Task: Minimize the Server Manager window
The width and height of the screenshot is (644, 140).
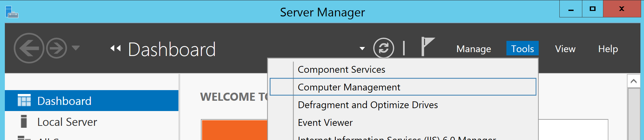Action: click(x=571, y=9)
